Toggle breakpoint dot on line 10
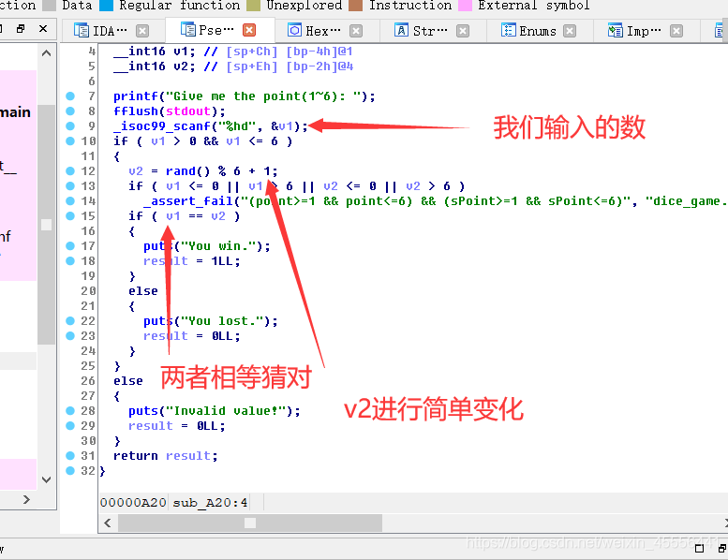Viewport: 728px width, 560px height. tap(70, 141)
